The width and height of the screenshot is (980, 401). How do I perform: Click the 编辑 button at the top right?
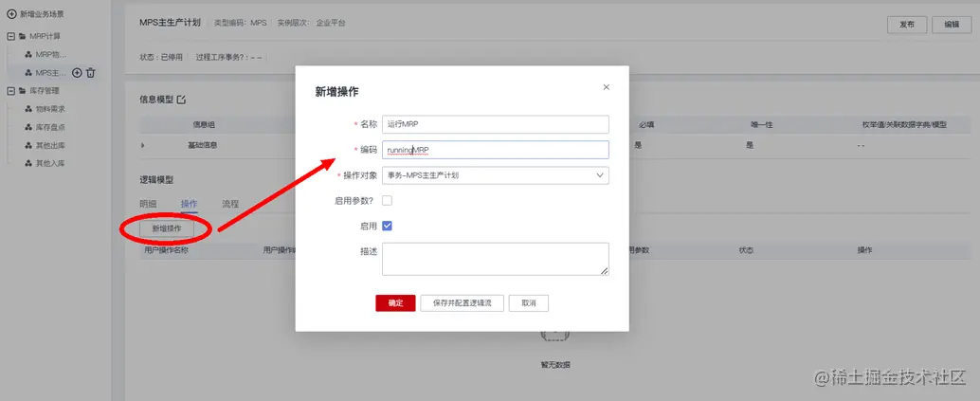click(x=952, y=25)
